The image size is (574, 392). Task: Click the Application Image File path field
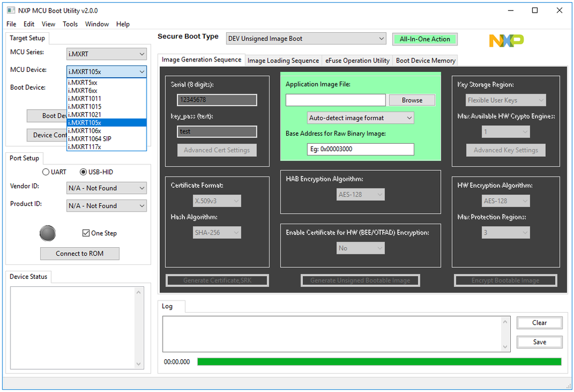pos(336,100)
